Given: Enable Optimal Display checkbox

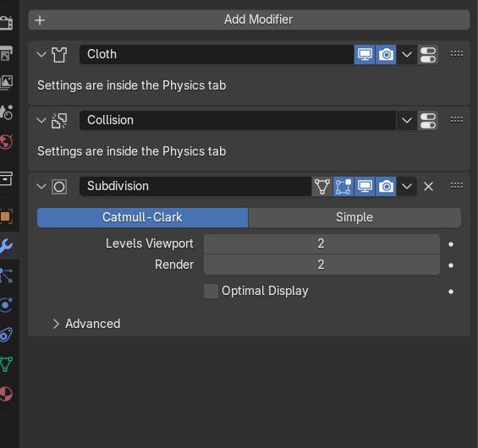Looking at the screenshot, I should [x=211, y=292].
